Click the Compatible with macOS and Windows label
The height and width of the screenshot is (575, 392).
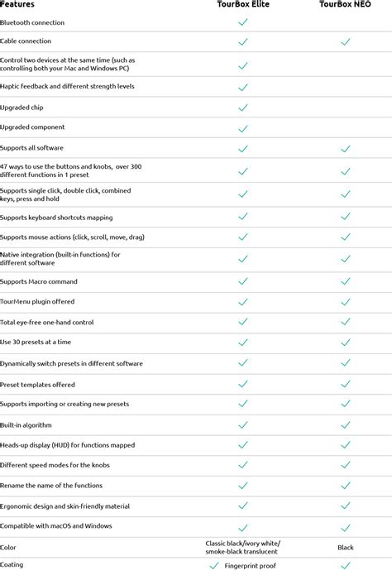tap(56, 526)
